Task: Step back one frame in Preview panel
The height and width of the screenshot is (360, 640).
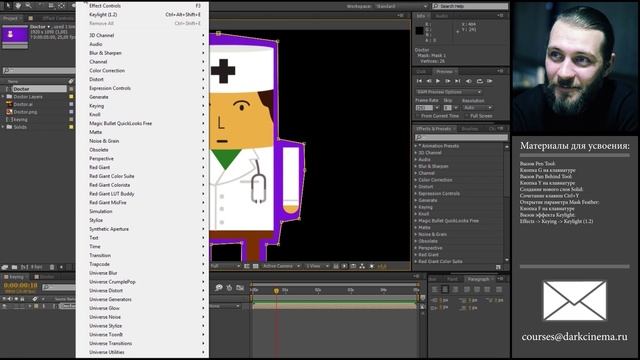Action: (429, 81)
